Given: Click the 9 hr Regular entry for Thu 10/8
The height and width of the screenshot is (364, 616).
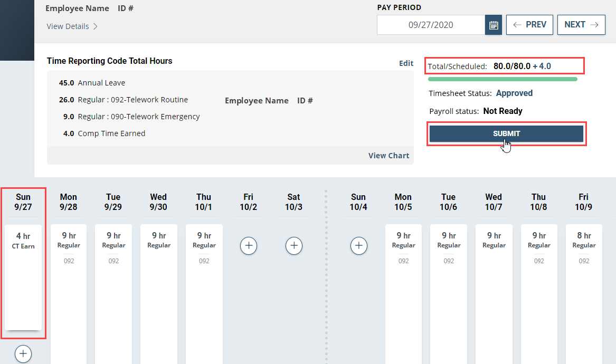Looking at the screenshot, I should 538,241.
